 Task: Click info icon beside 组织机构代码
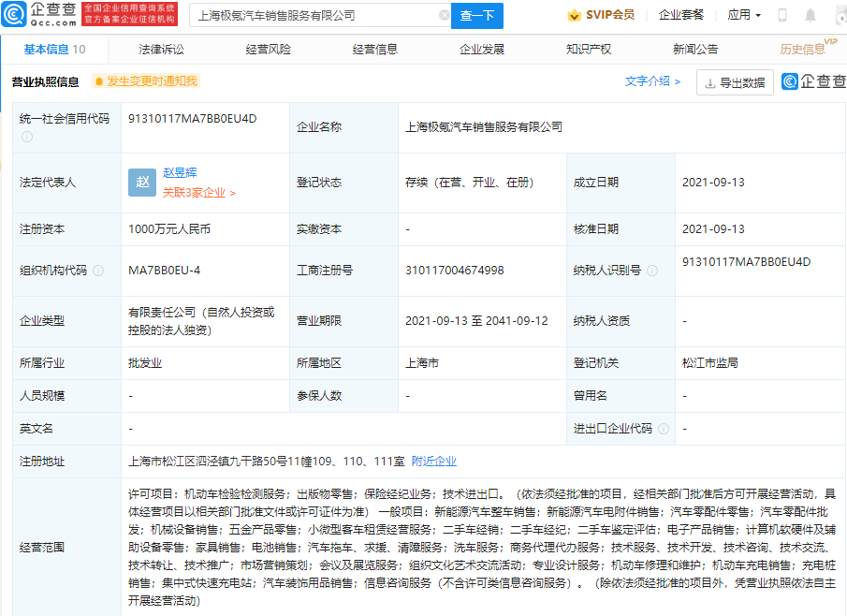tap(98, 271)
